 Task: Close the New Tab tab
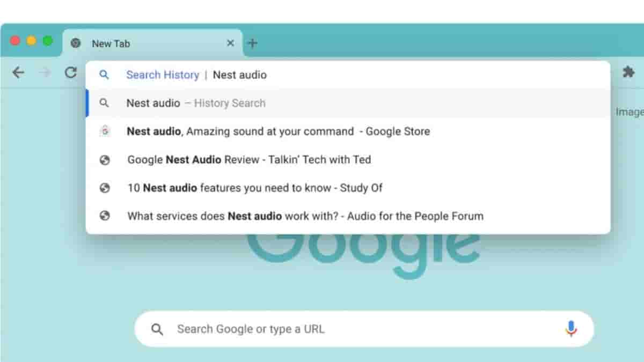click(x=230, y=43)
